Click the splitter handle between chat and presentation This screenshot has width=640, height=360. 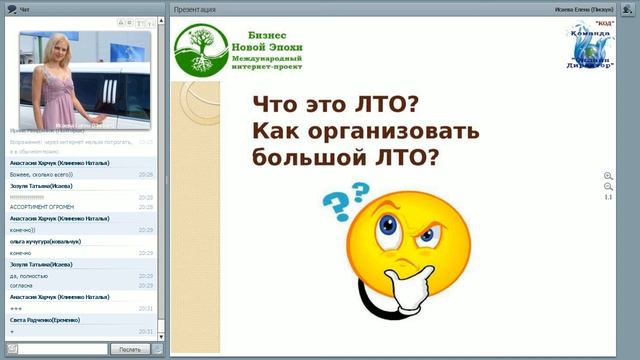(x=167, y=180)
